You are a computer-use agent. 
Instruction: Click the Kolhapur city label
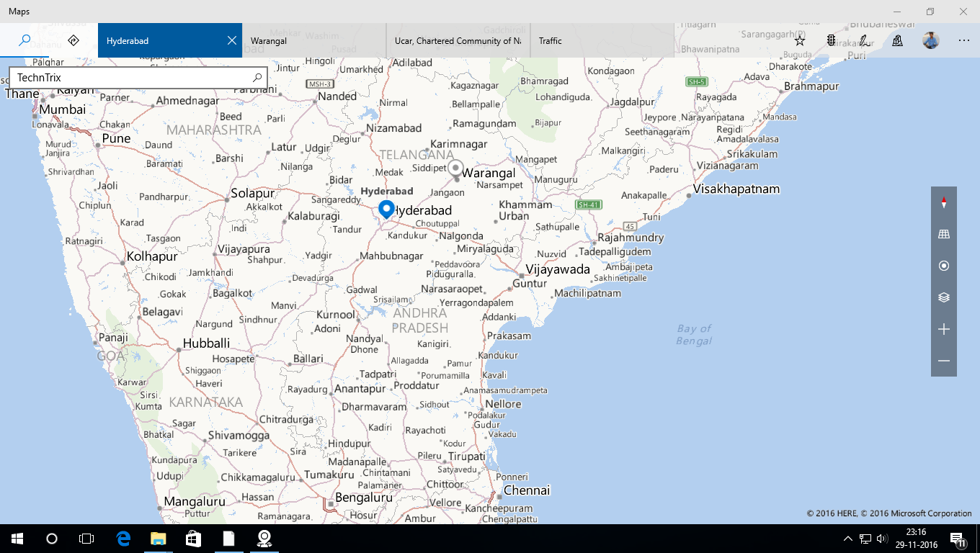tap(152, 256)
